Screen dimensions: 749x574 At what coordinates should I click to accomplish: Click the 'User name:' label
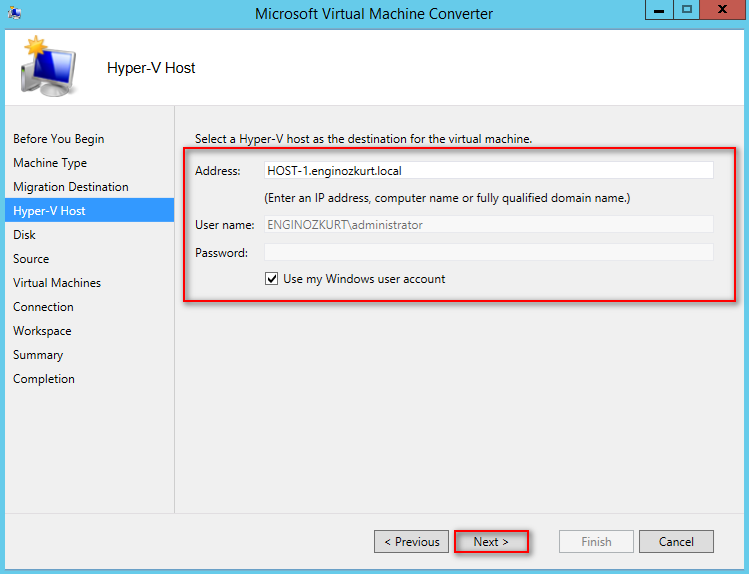click(x=225, y=225)
